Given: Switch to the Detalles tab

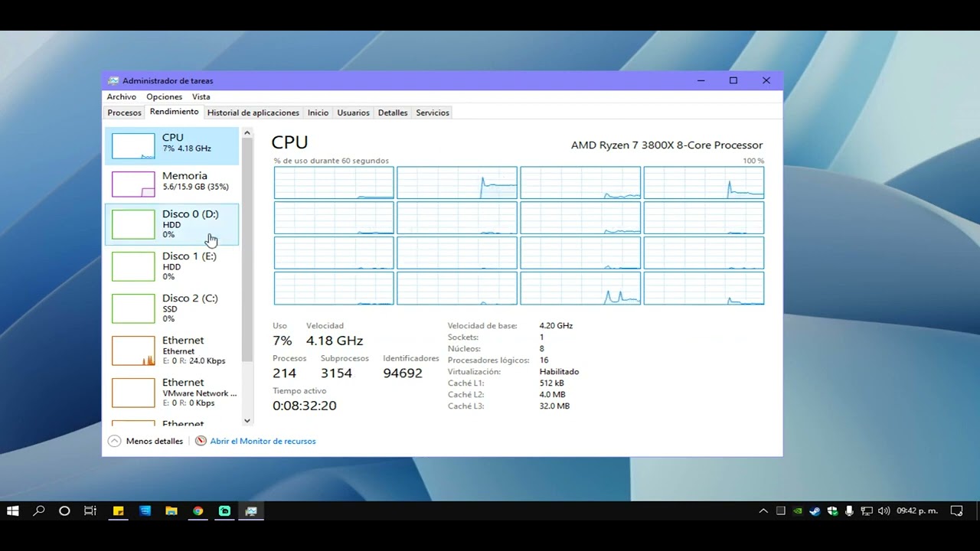Looking at the screenshot, I should pos(393,112).
